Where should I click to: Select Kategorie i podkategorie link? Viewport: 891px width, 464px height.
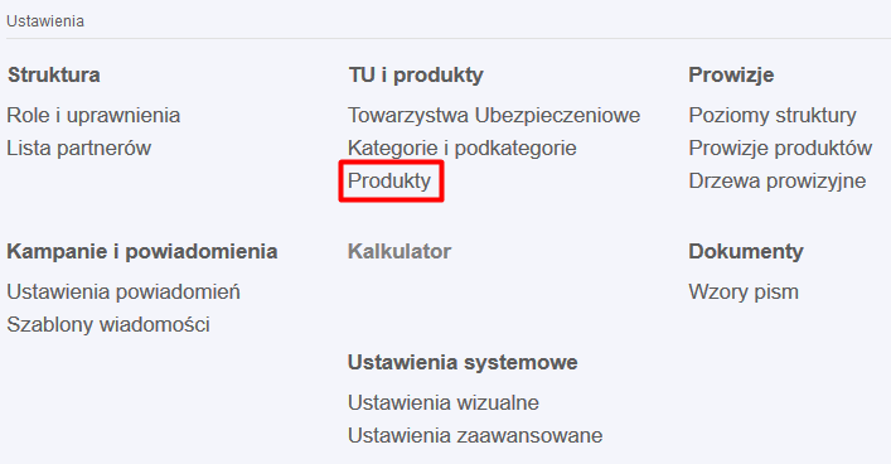click(462, 148)
